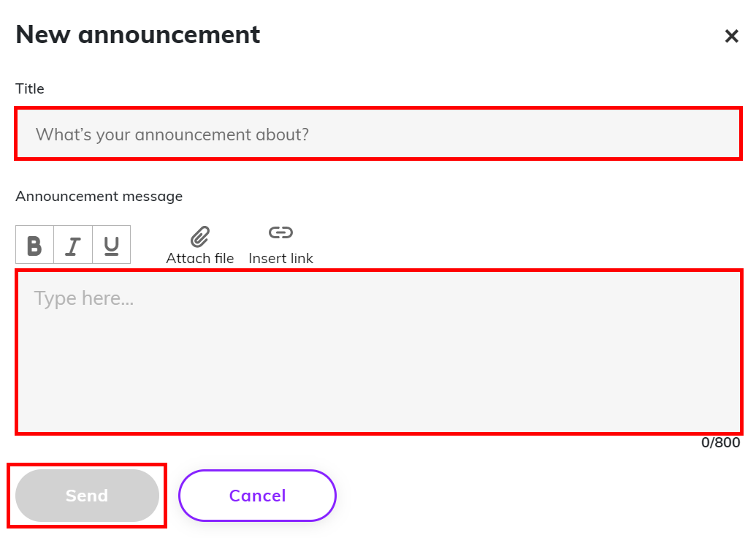Click the 'Title' field label
Screen dimensions: 756x538
30,88
